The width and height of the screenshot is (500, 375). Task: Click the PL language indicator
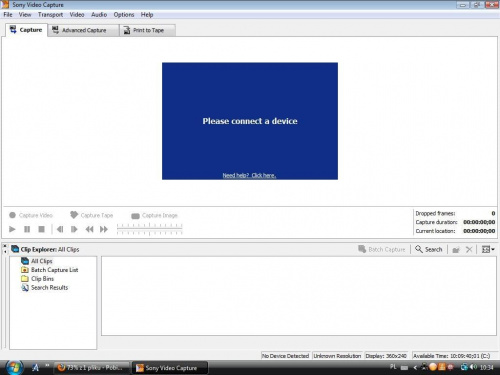point(393,367)
